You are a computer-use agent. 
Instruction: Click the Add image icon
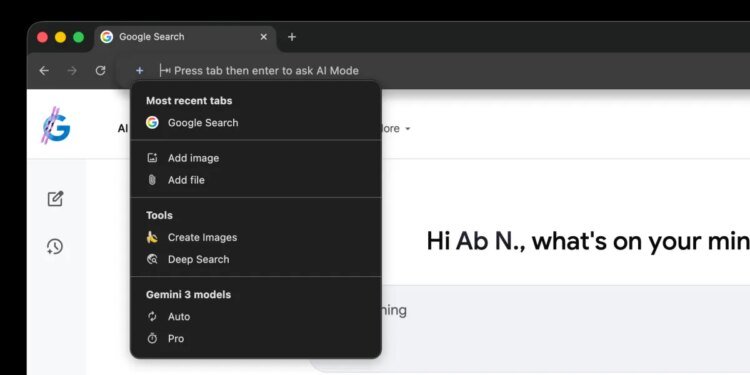152,158
